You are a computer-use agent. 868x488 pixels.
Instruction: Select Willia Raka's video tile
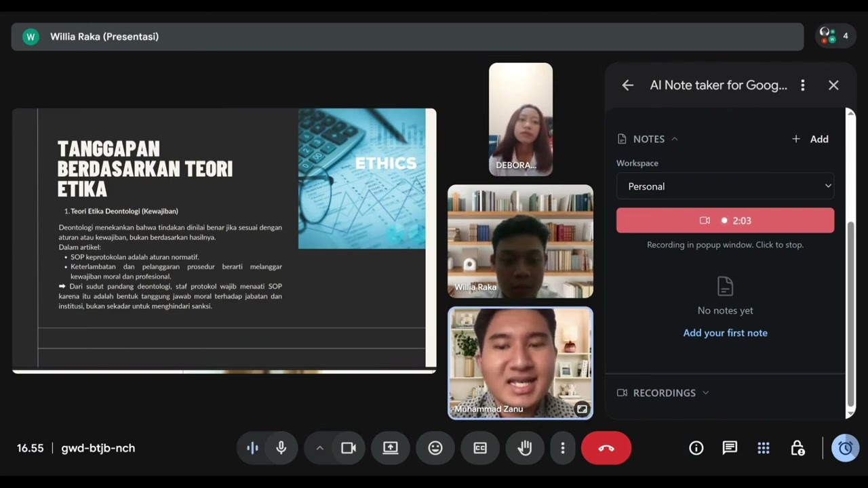[x=520, y=241]
